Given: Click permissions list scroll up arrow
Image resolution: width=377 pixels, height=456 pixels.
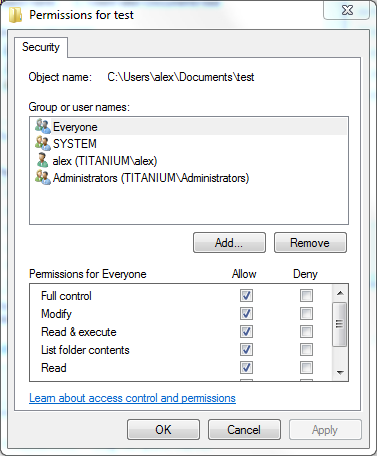Looking at the screenshot, I should pyautogui.click(x=340, y=293).
